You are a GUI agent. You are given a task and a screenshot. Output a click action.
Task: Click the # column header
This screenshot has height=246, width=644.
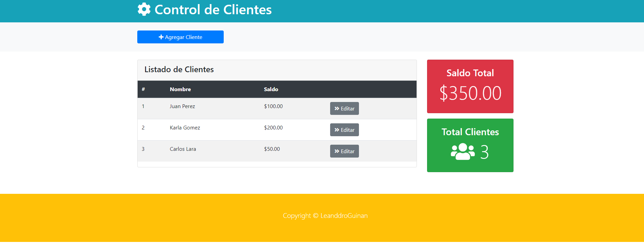tap(143, 89)
